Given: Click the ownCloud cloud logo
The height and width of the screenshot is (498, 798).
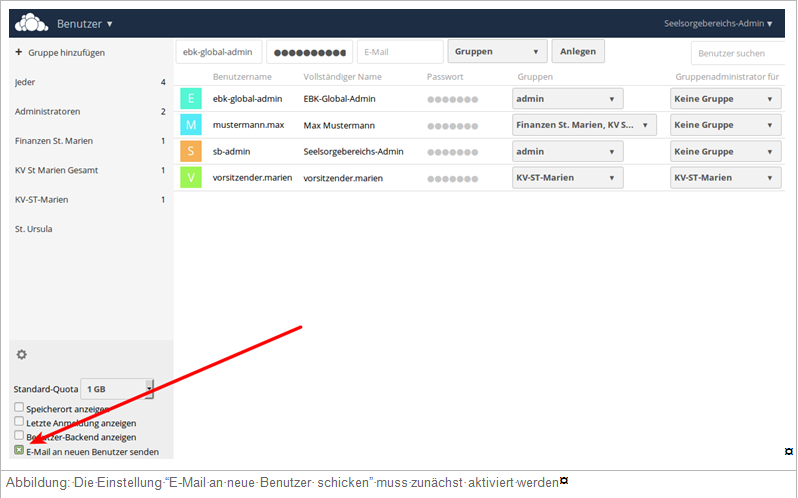Looking at the screenshot, I should (x=34, y=23).
